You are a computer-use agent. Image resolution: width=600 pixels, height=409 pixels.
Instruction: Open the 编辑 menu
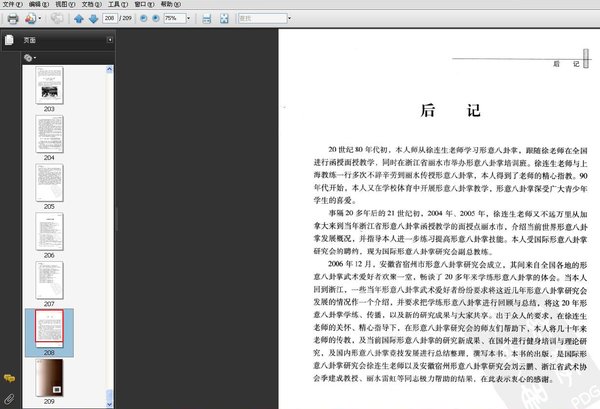click(x=39, y=4)
